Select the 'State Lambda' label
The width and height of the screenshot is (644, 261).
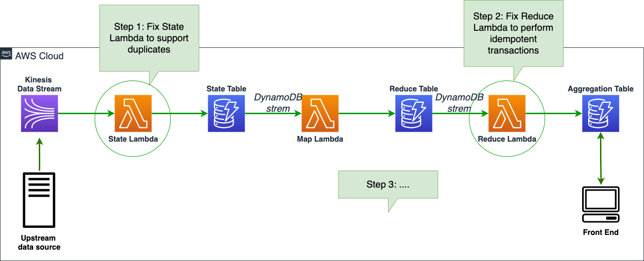pos(133,139)
